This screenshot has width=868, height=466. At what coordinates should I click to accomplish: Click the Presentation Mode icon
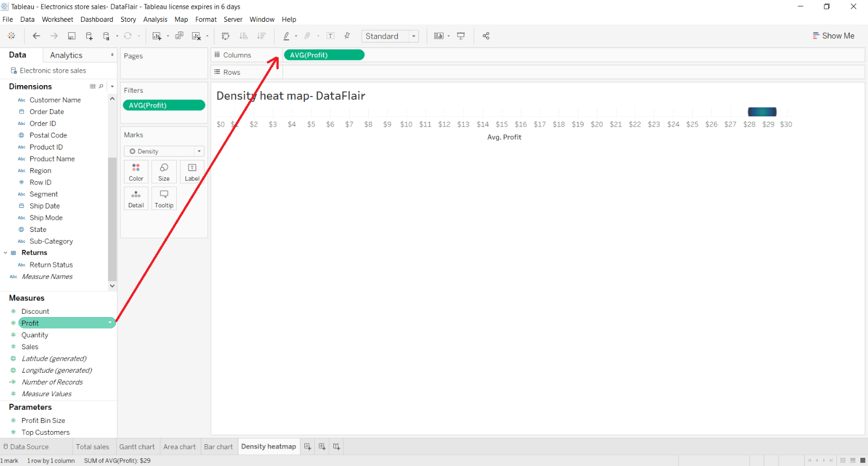click(x=461, y=36)
